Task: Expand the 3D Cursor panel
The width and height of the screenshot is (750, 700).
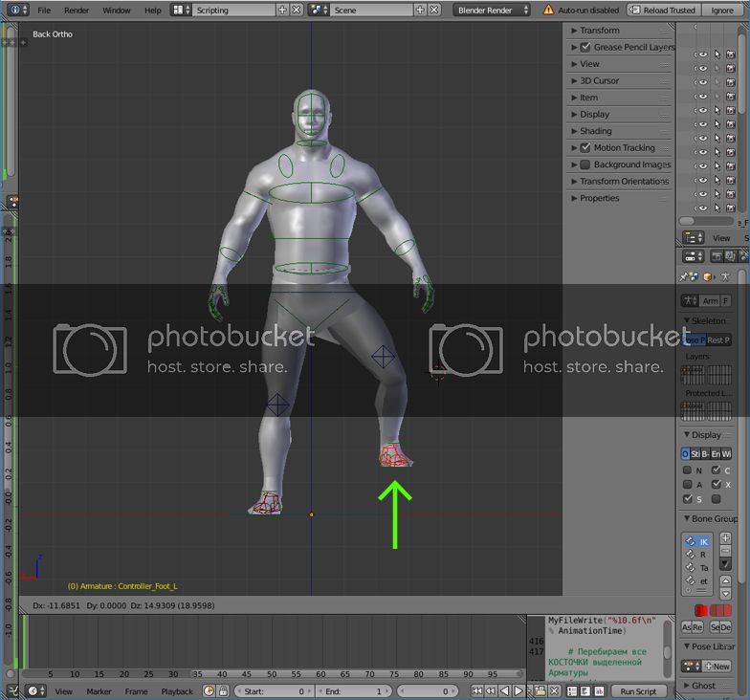Action: pos(599,81)
